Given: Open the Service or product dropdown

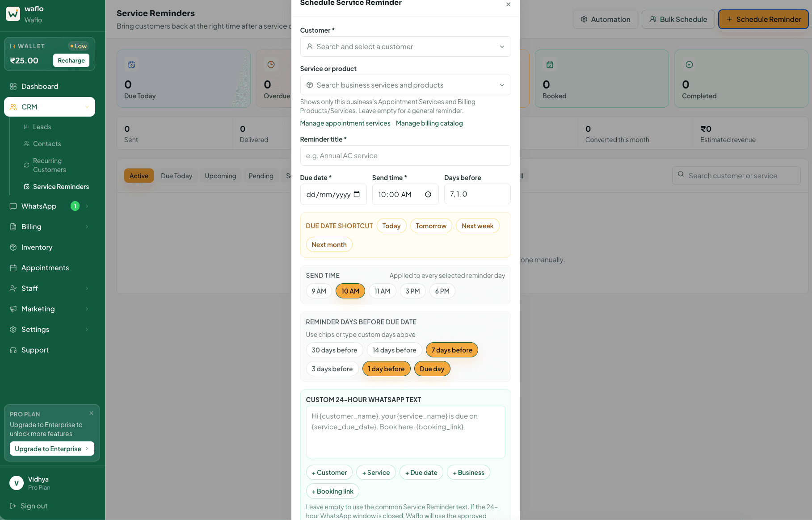Looking at the screenshot, I should (x=405, y=85).
